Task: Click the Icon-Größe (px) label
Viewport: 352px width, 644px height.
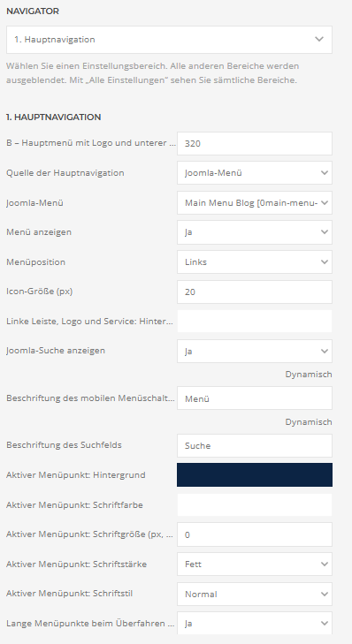Action: (x=40, y=292)
